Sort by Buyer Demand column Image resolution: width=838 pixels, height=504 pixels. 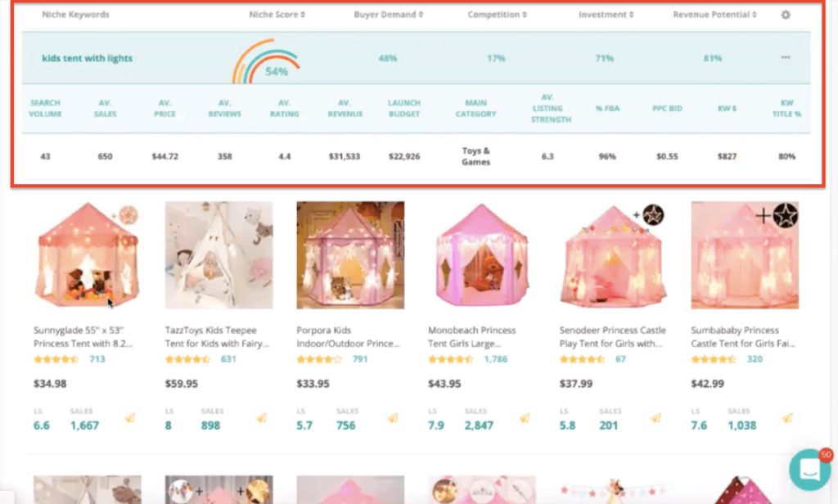388,15
